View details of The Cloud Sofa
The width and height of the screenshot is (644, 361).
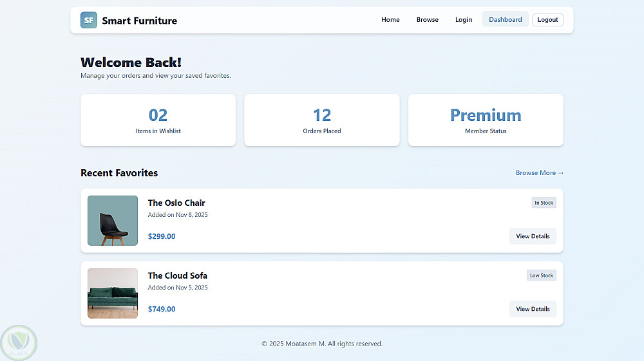533,309
